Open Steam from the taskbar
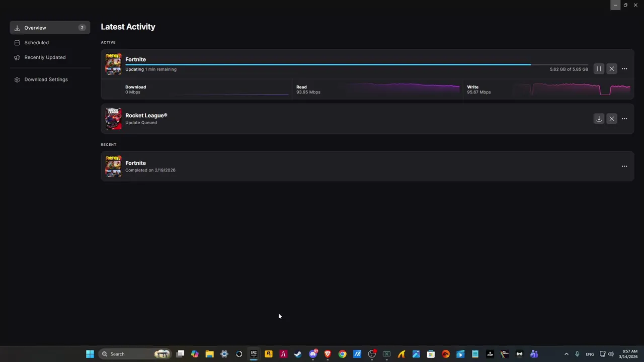Image resolution: width=644 pixels, height=362 pixels. pyautogui.click(x=298, y=354)
